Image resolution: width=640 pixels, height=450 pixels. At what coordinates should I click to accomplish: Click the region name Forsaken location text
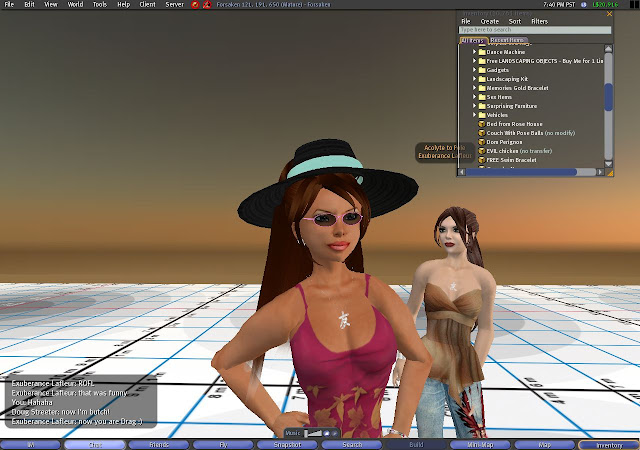coord(273,5)
